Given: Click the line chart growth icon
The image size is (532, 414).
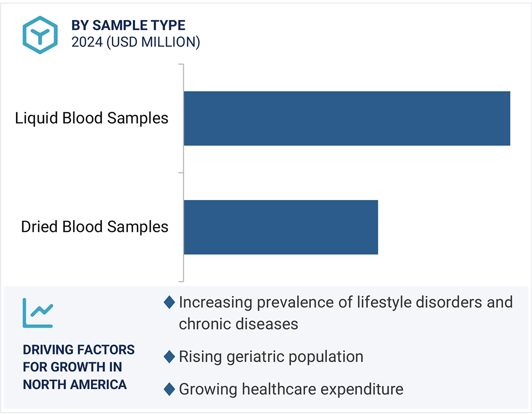Looking at the screenshot, I should [x=38, y=313].
